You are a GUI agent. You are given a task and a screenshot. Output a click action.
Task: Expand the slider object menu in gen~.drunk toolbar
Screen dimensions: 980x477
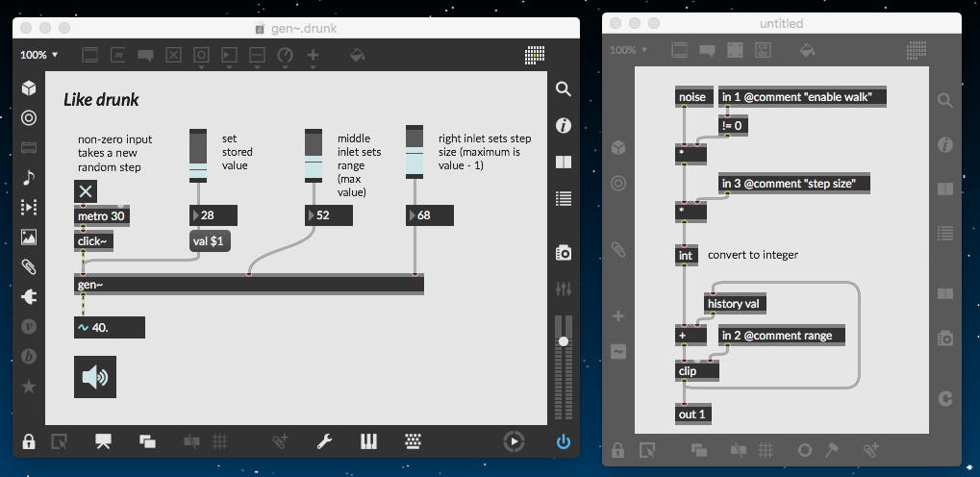[x=257, y=57]
